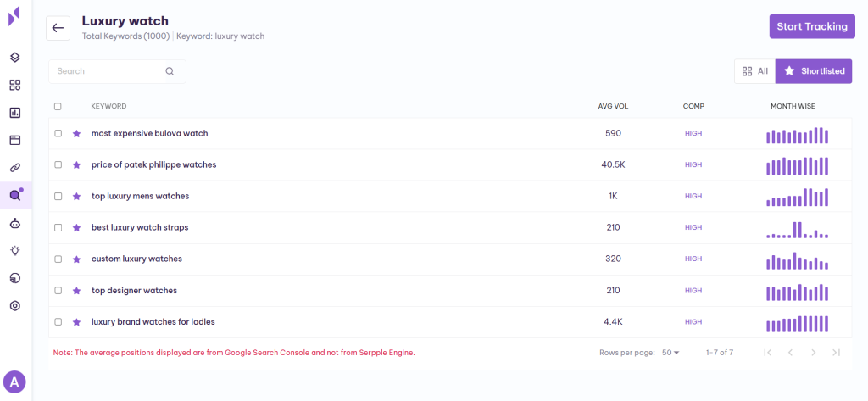Image resolution: width=868 pixels, height=401 pixels.
Task: Click the Start Tracking button
Action: coord(812,26)
